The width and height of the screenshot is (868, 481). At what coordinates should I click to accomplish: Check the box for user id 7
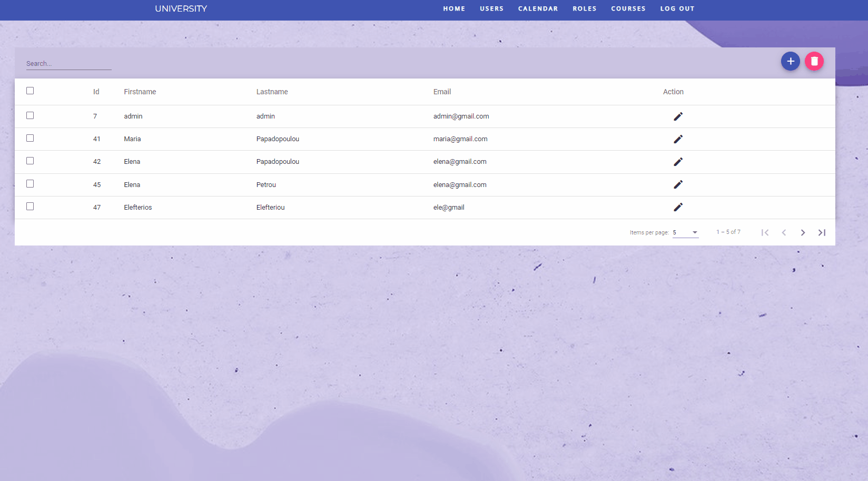coord(30,115)
